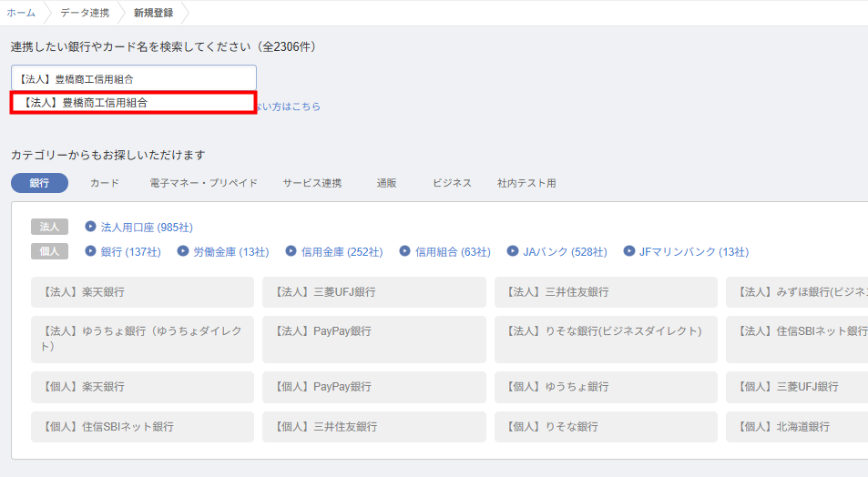
Task: Select 【個人】ゆうちょ銀行
Action: [x=606, y=387]
